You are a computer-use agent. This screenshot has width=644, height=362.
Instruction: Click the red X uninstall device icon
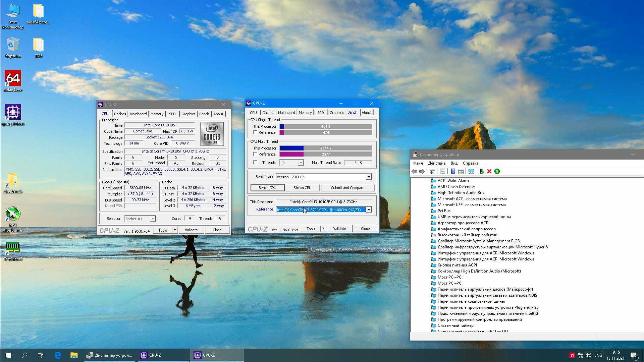(489, 172)
